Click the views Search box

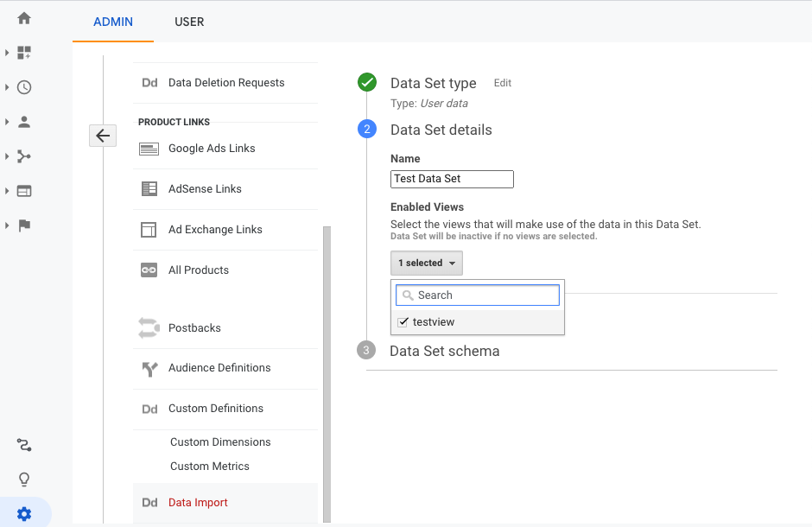point(478,295)
